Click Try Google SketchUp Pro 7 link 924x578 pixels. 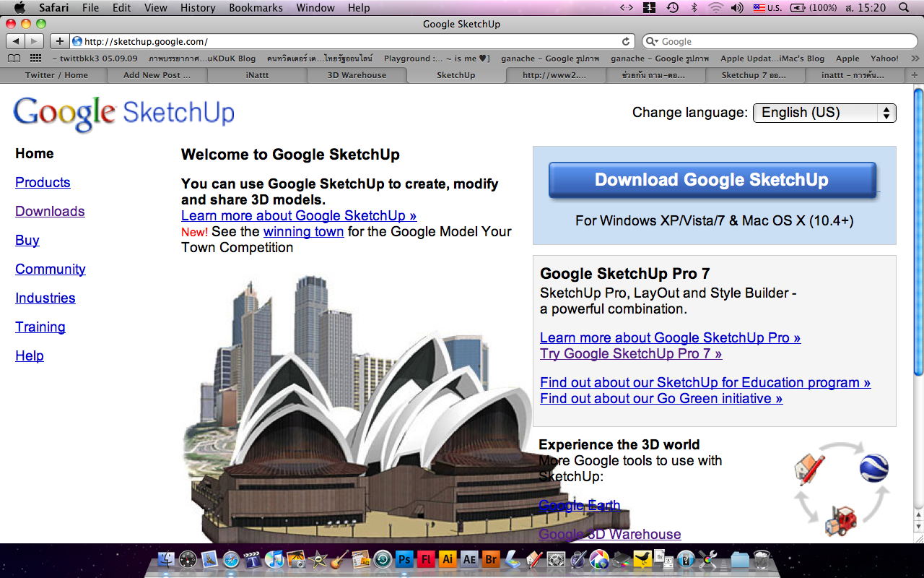click(x=631, y=354)
